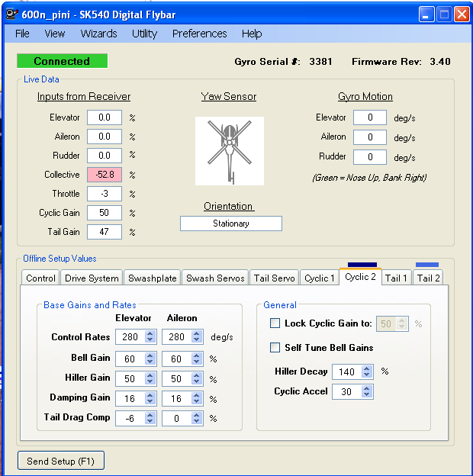
Task: Click the Aileron Control Rates stepper arrows
Action: (x=196, y=336)
